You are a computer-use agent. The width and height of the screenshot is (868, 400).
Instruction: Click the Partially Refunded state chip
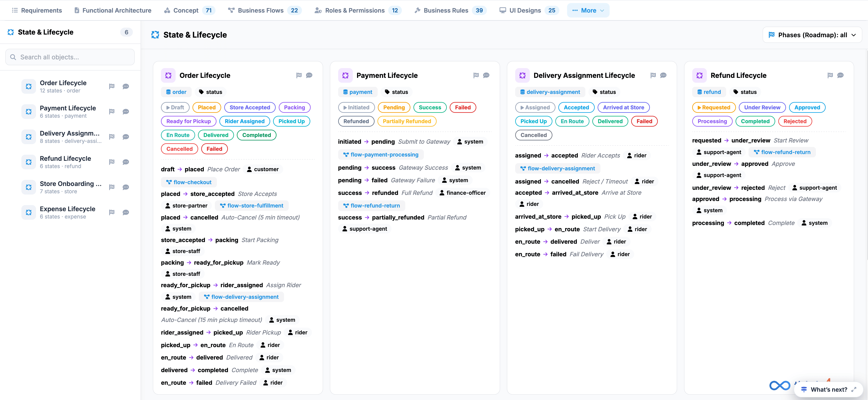coord(407,121)
